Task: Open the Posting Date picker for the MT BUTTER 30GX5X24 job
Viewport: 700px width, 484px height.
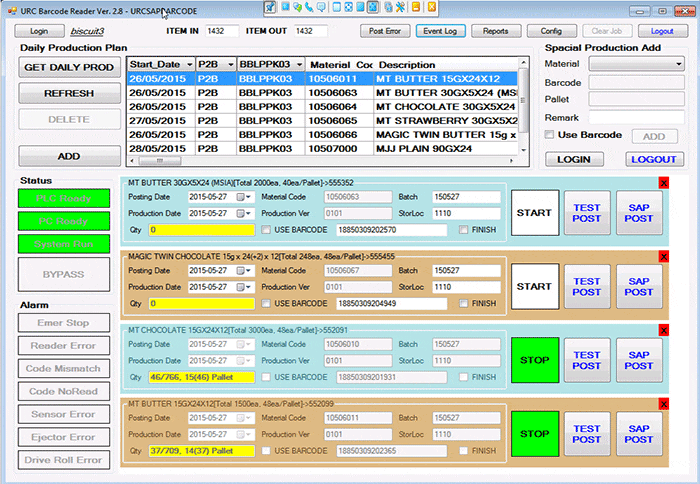Action: (x=243, y=197)
